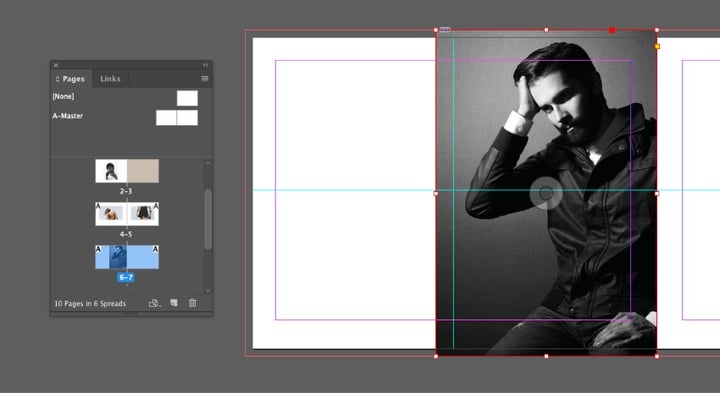Click the top-center handle of the image frame
This screenshot has height=393, width=720.
coord(546,30)
